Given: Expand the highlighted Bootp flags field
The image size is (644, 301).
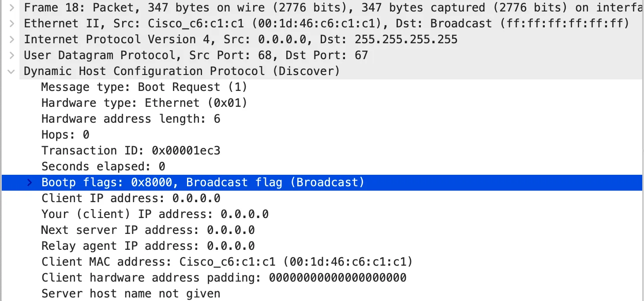Looking at the screenshot, I should click(28, 182).
